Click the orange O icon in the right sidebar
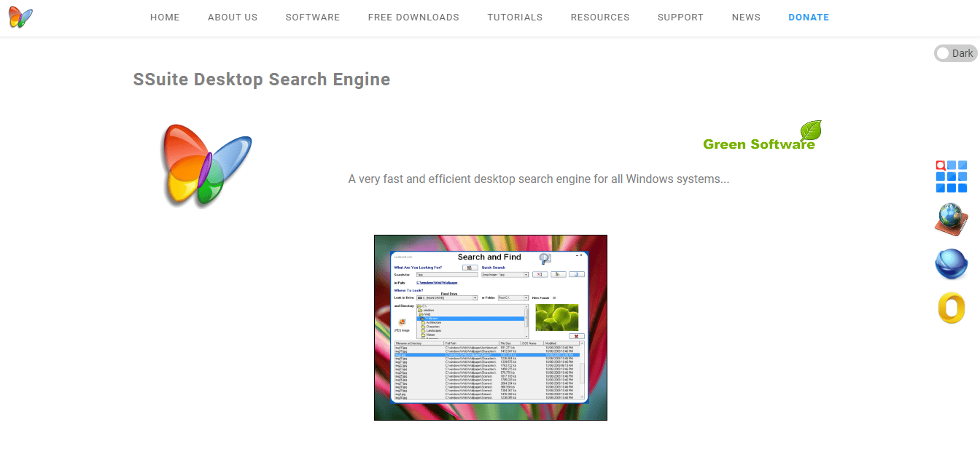 (x=950, y=308)
